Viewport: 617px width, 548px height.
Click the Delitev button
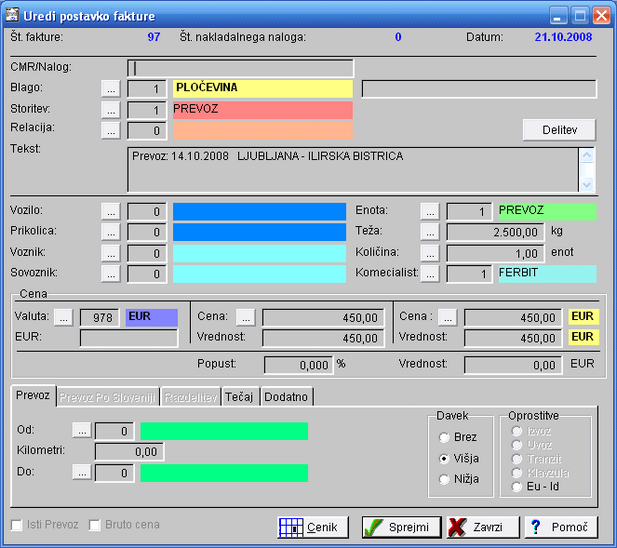click(x=559, y=130)
